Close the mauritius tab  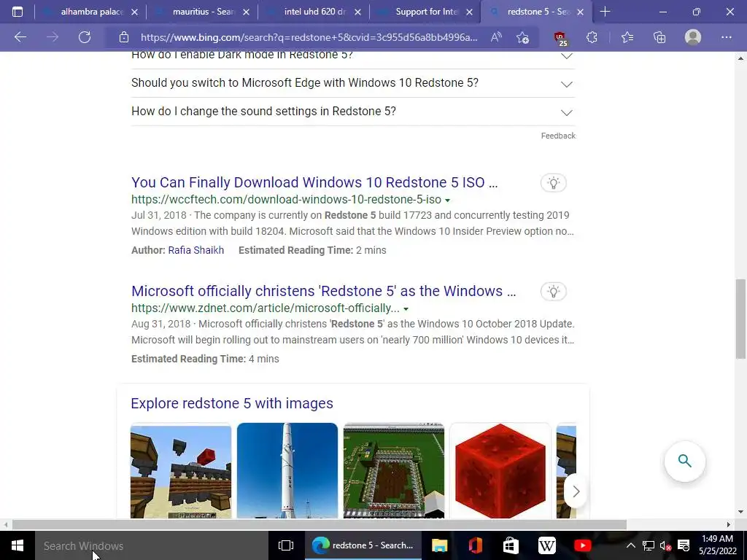tap(246, 12)
